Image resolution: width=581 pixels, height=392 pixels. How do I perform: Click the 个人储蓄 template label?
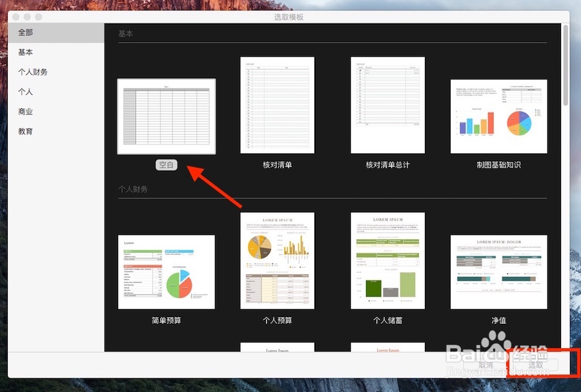click(387, 320)
